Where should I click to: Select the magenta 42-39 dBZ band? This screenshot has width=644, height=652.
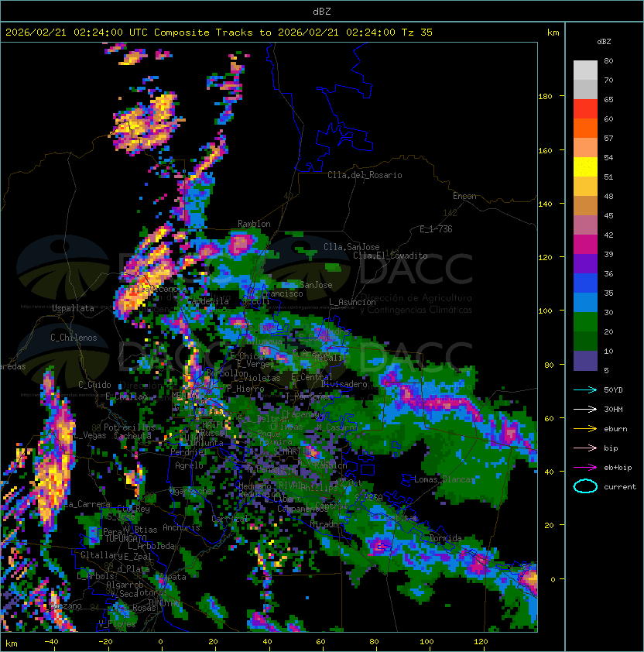tap(585, 244)
